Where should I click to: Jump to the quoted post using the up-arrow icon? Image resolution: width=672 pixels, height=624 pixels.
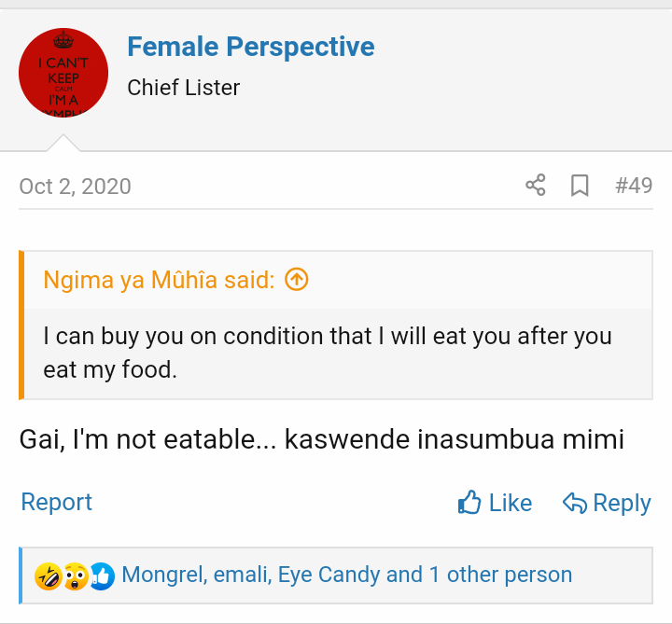[x=296, y=279]
